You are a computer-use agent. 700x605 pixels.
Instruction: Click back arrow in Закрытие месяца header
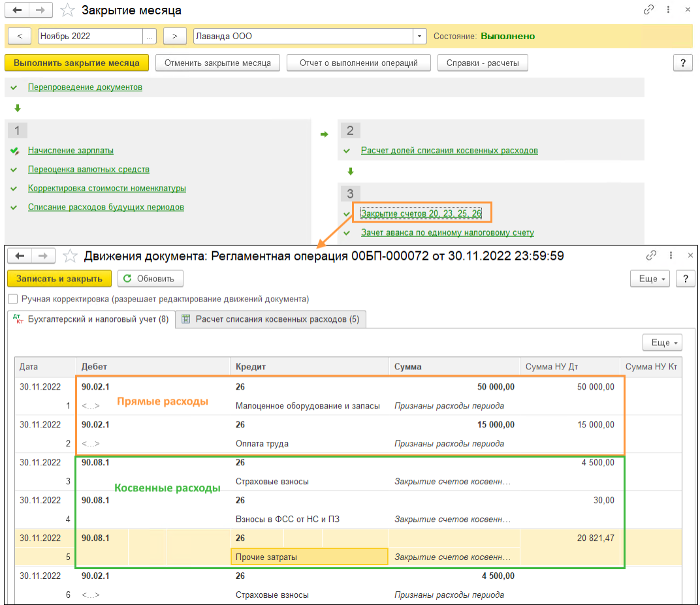coord(17,10)
